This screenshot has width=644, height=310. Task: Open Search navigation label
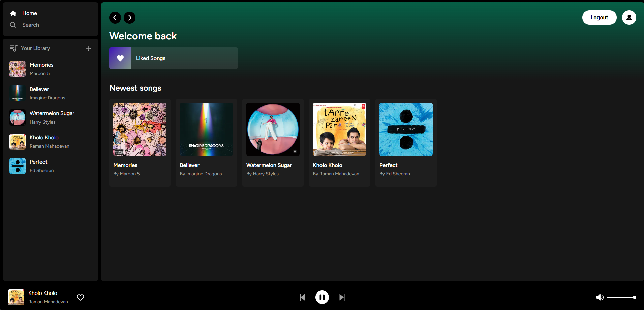coord(31,25)
